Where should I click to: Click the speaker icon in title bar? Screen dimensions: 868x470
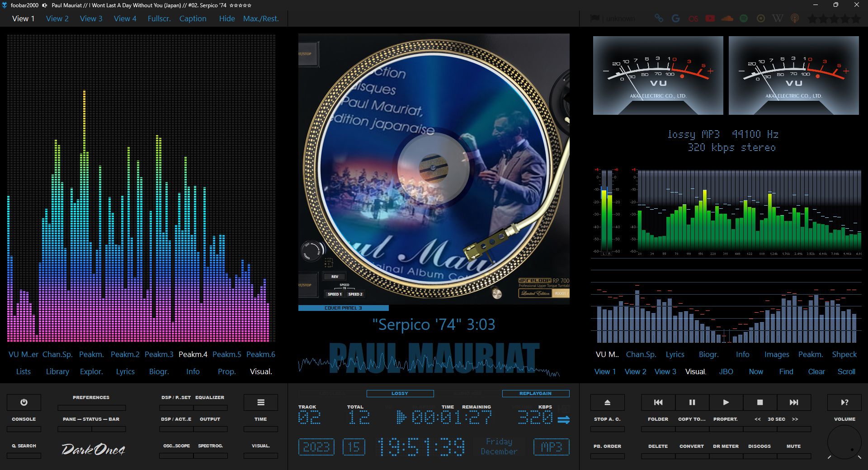point(45,5)
